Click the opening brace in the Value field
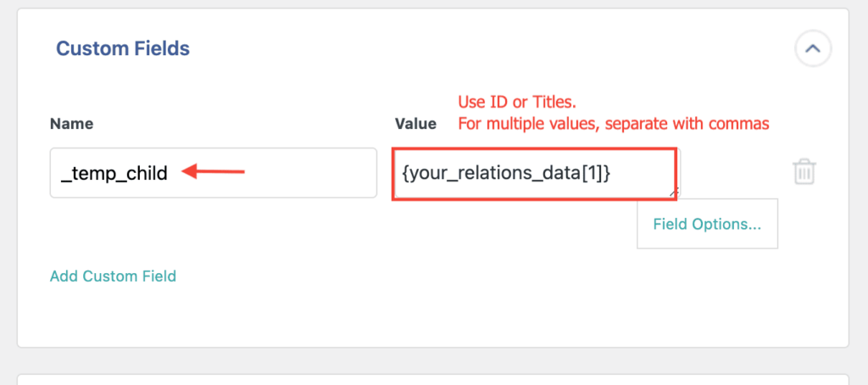868x385 pixels. [x=407, y=173]
